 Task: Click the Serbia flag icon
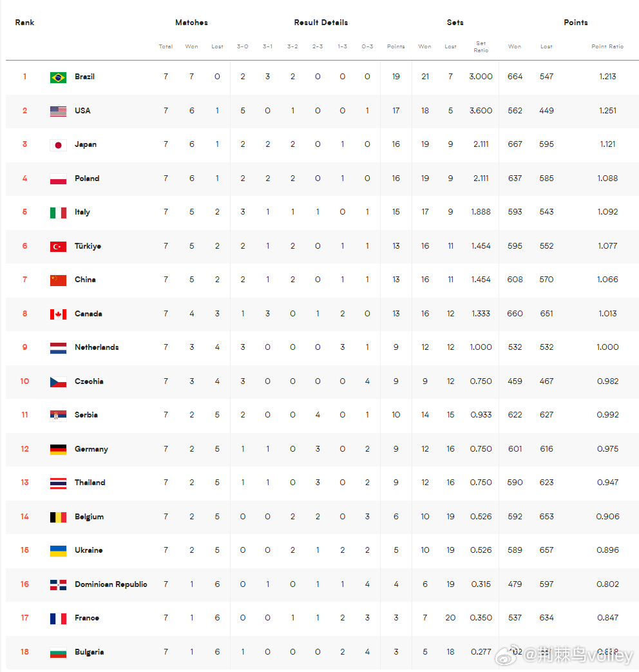click(x=58, y=416)
